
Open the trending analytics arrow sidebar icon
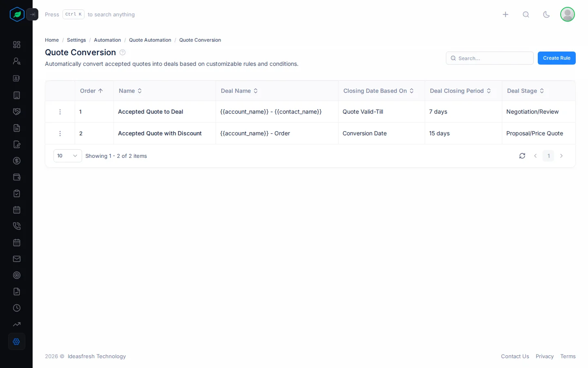[x=17, y=324]
